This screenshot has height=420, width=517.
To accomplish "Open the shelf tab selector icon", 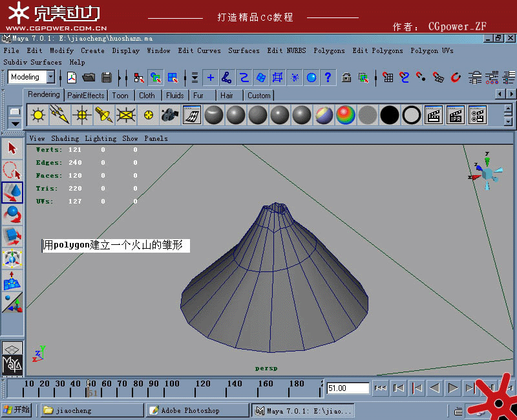I will (15, 111).
